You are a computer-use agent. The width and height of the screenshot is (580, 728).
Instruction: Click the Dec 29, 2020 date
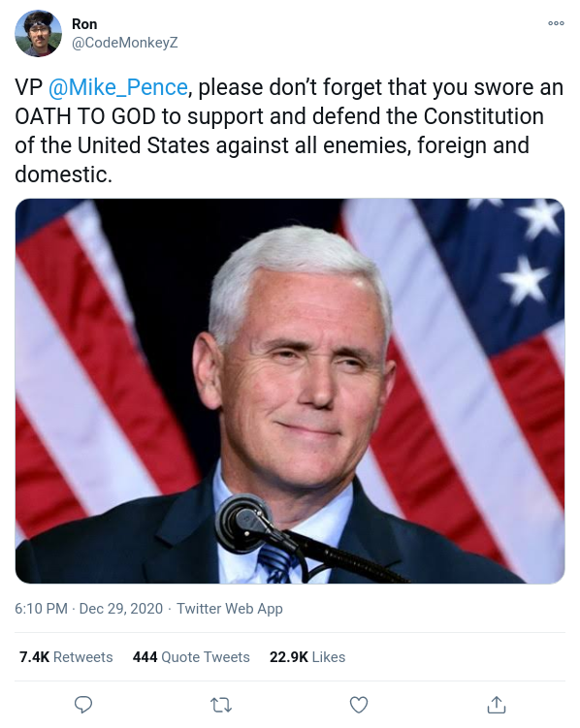pos(121,608)
